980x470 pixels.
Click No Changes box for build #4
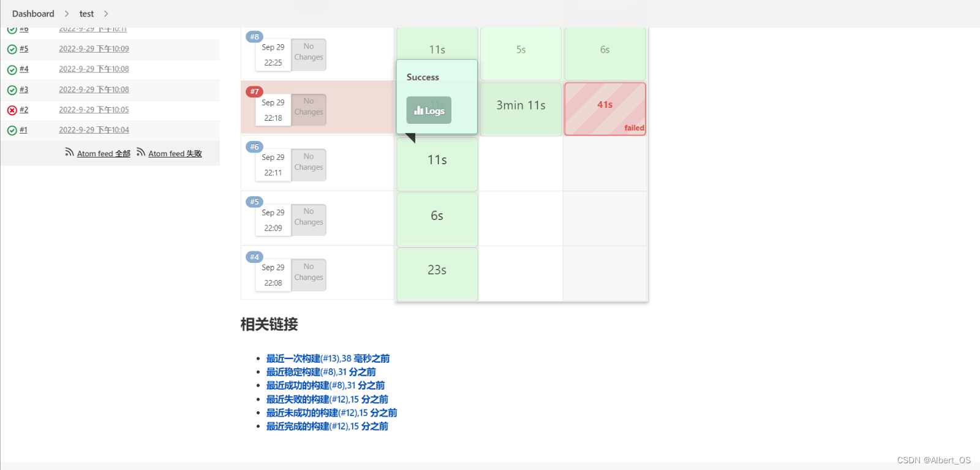coord(308,275)
